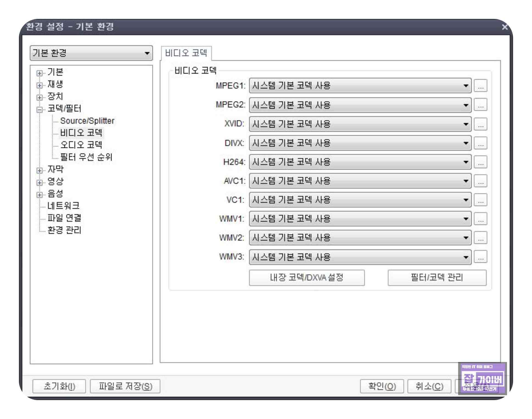Select Source/Splitter in the tree

coord(87,121)
